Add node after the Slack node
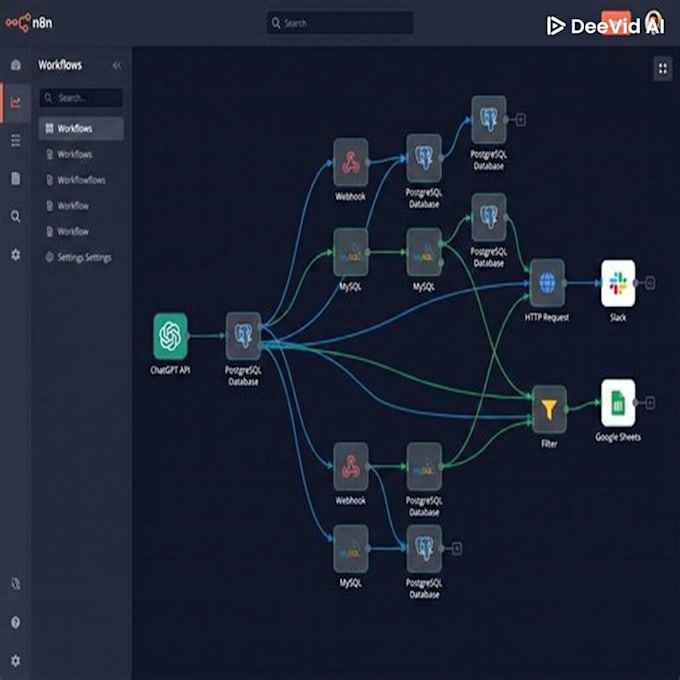680x680 pixels. (650, 283)
